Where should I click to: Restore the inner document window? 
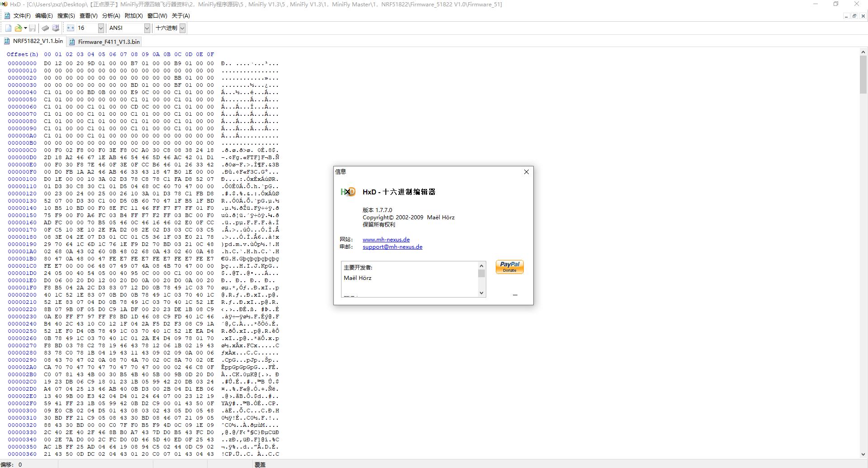coord(854,16)
